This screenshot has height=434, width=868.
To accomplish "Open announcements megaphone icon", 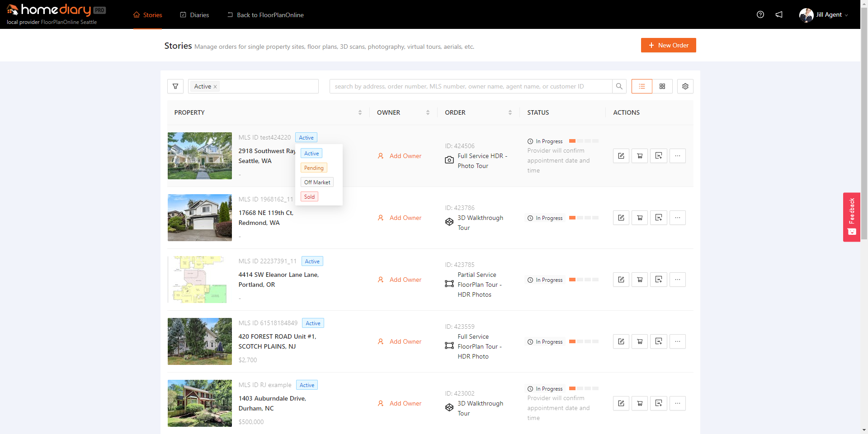I will pos(779,14).
